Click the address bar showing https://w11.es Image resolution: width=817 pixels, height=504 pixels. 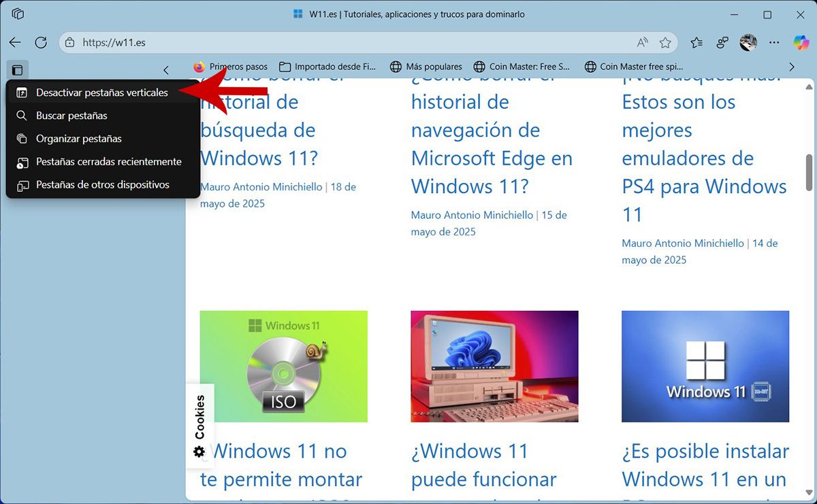[368, 42]
